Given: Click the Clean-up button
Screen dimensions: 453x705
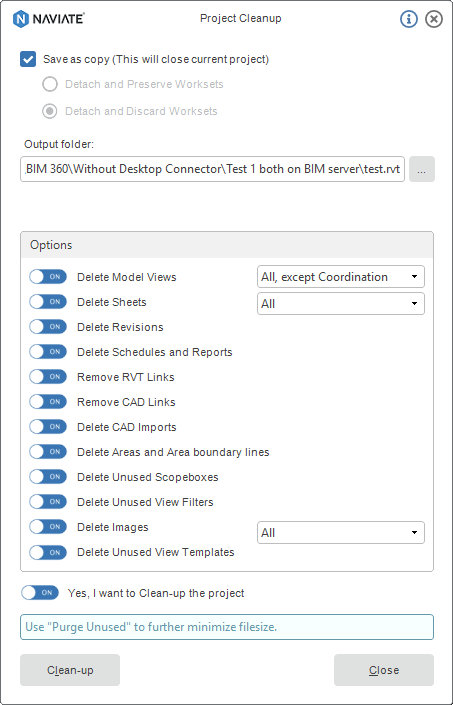Looking at the screenshot, I should [x=70, y=670].
